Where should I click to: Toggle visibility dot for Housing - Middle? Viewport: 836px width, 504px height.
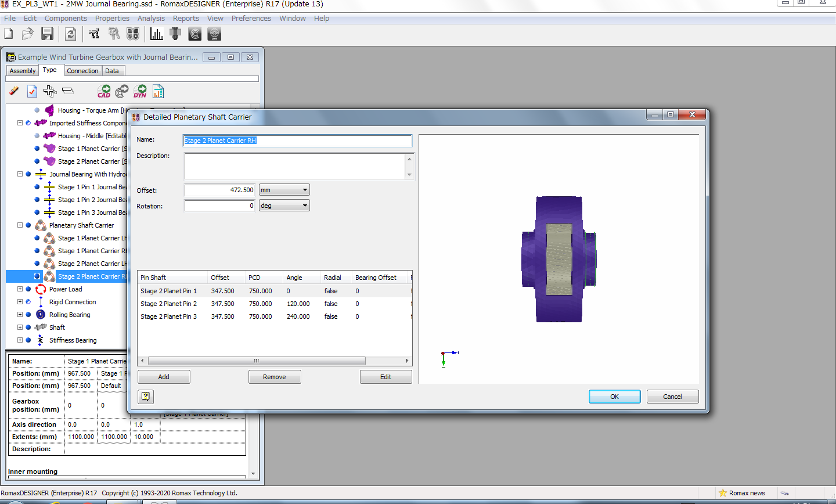[x=37, y=136]
